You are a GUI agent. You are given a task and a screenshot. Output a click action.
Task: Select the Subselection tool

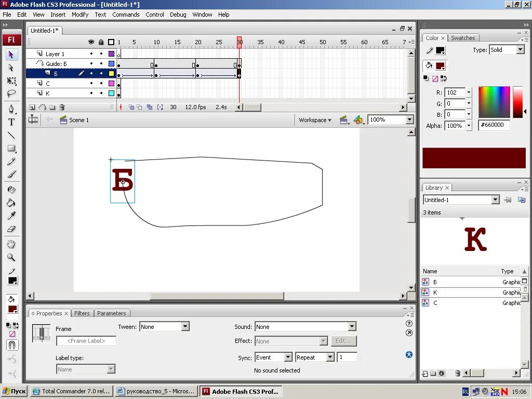tap(11, 68)
